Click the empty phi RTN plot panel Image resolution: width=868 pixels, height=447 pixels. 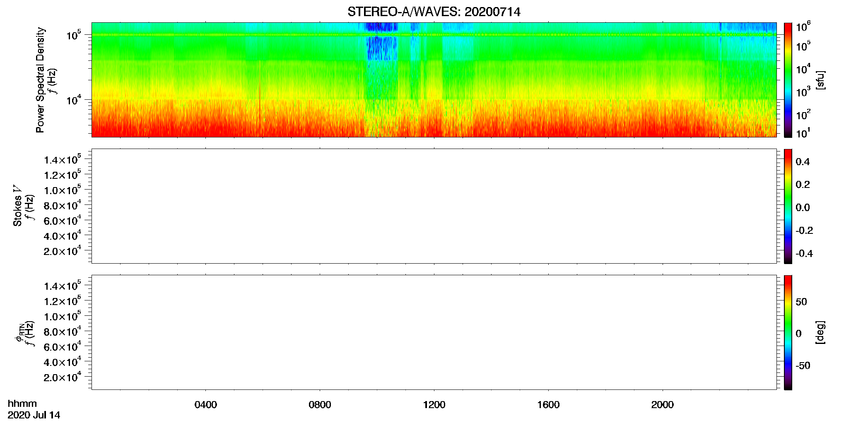434,332
